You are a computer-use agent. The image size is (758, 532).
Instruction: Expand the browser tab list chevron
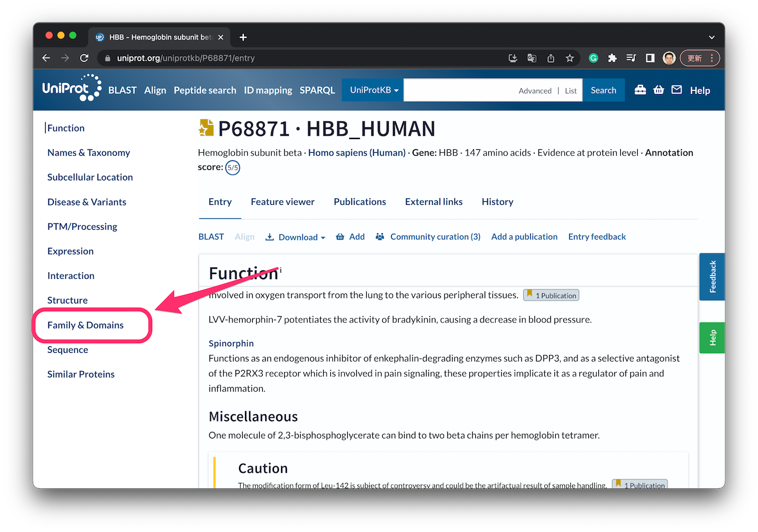(712, 37)
